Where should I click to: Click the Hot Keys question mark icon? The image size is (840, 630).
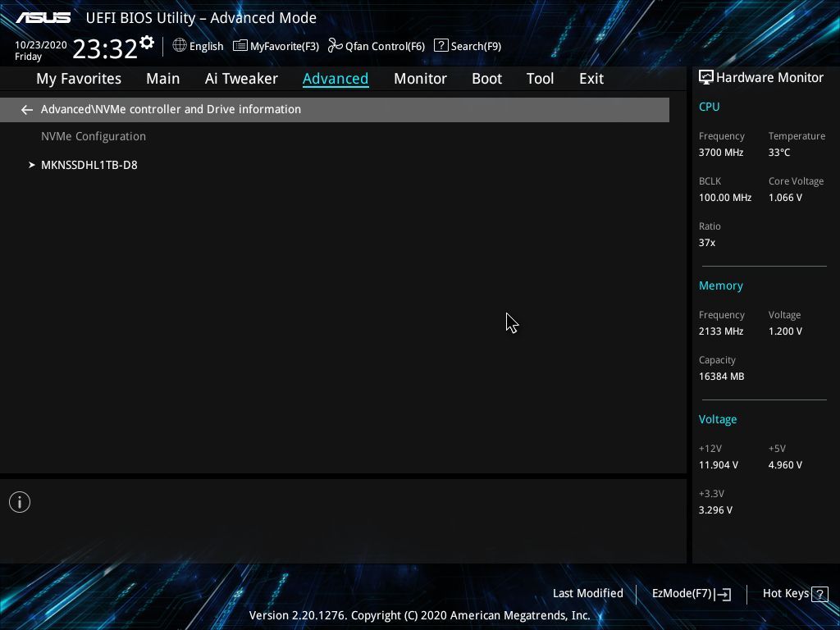point(819,594)
